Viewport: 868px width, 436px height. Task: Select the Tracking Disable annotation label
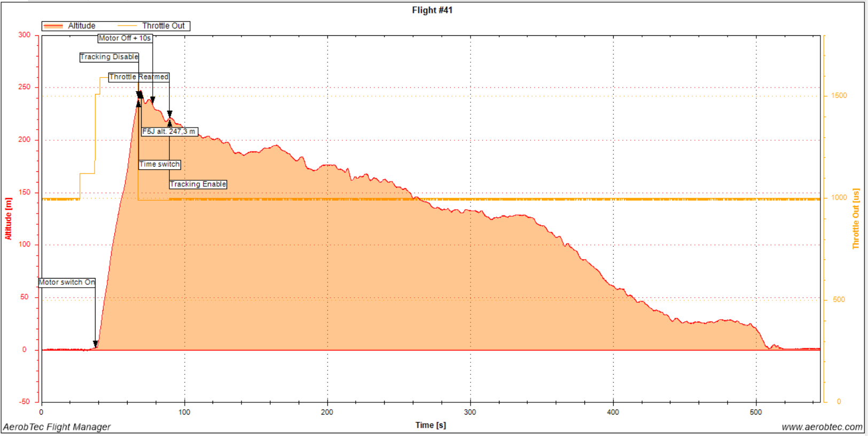(x=109, y=57)
